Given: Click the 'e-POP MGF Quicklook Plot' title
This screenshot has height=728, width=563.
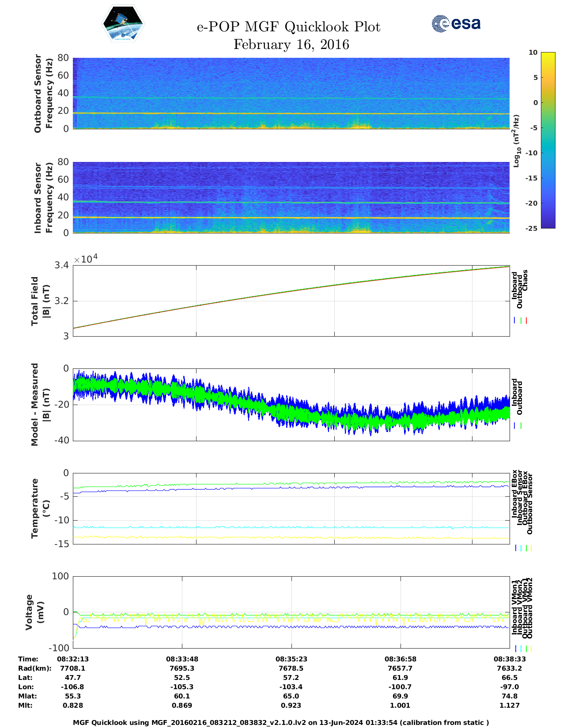Looking at the screenshot, I should point(288,27).
